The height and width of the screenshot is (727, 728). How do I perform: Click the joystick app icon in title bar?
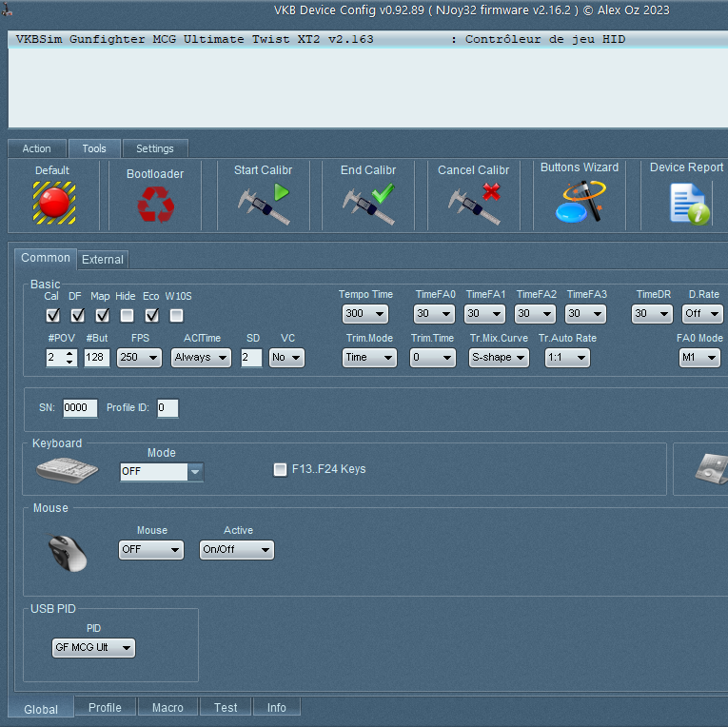7,10
